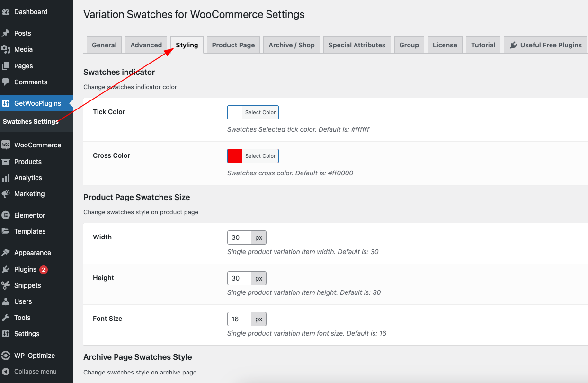Go to the Group tab
Viewport: 588px width, 383px height.
[x=409, y=45]
